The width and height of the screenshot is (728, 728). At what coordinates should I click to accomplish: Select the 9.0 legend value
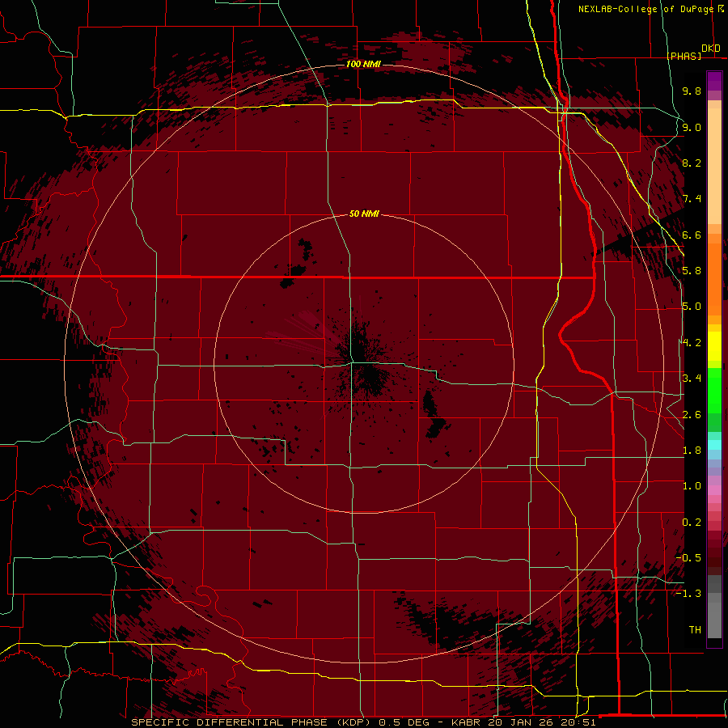[692, 127]
